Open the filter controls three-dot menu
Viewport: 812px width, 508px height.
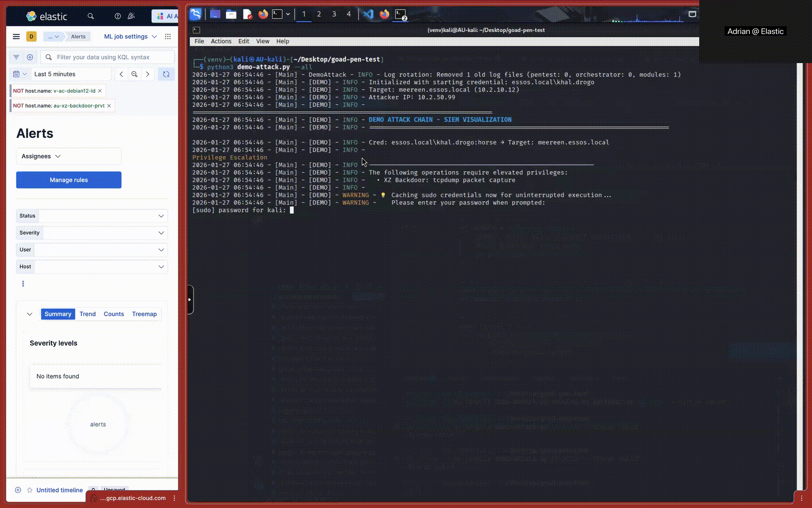[23, 284]
